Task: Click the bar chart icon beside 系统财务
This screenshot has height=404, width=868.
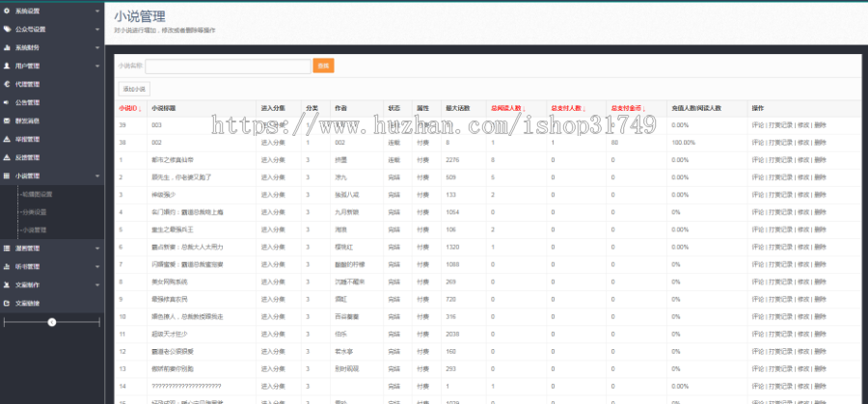Action: 7,47
